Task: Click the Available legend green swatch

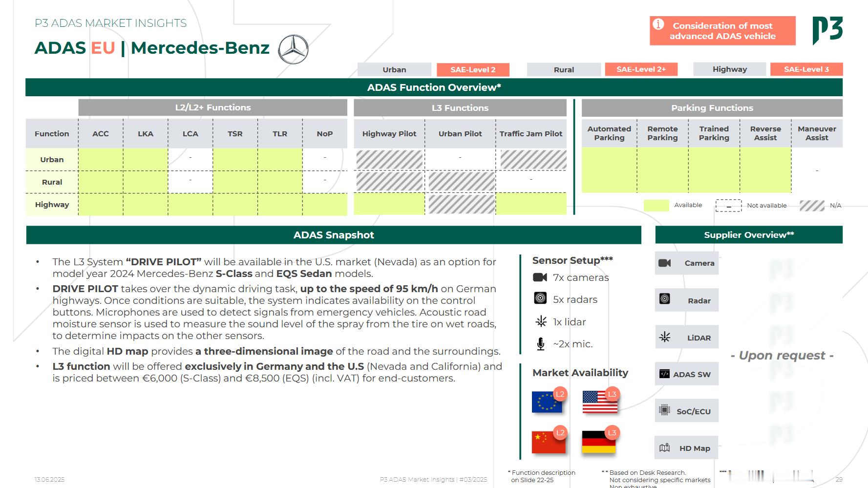Action: tap(656, 205)
